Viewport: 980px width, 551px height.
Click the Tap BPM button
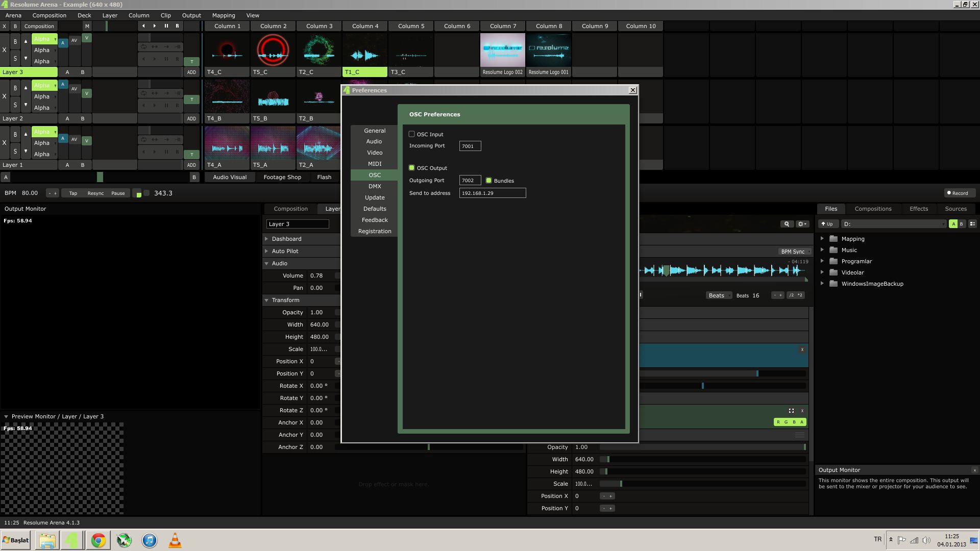coord(73,193)
